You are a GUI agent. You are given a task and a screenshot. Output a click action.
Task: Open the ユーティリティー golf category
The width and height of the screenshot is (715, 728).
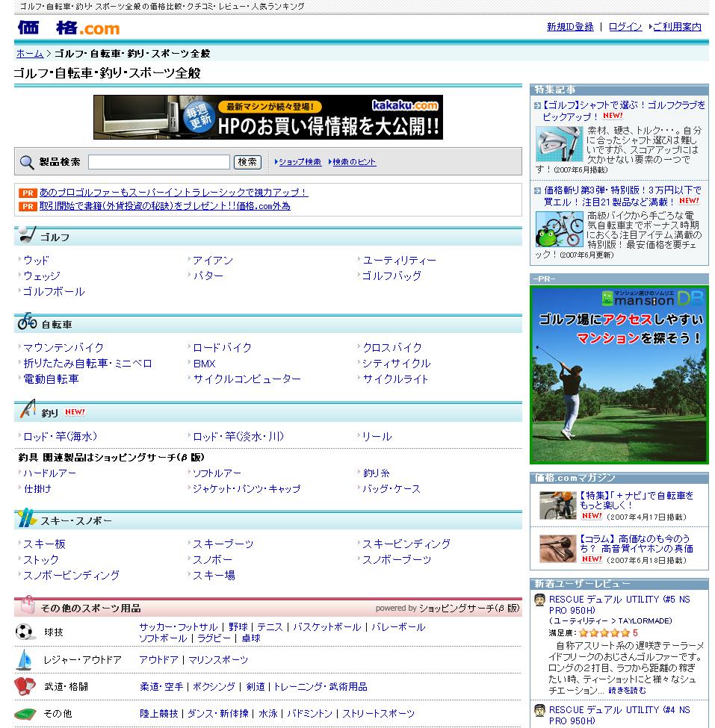[x=399, y=261]
